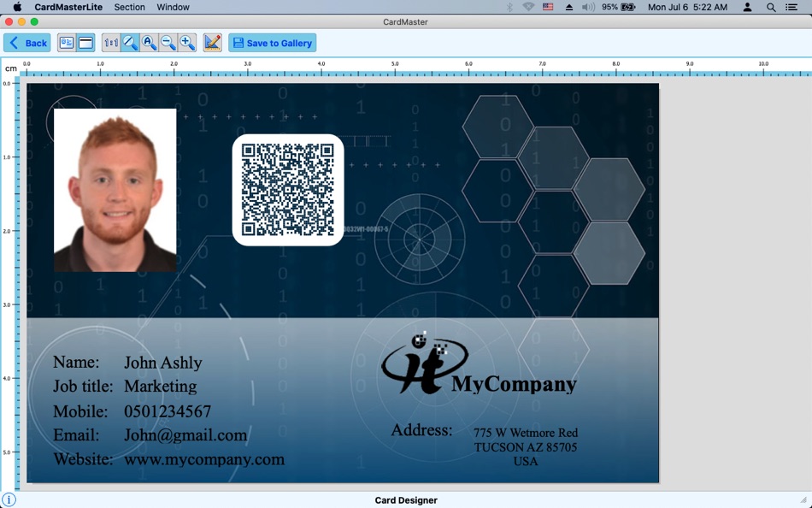812x508 pixels.
Task: Click the Bluetooth icon in the menu bar
Action: 509,7
